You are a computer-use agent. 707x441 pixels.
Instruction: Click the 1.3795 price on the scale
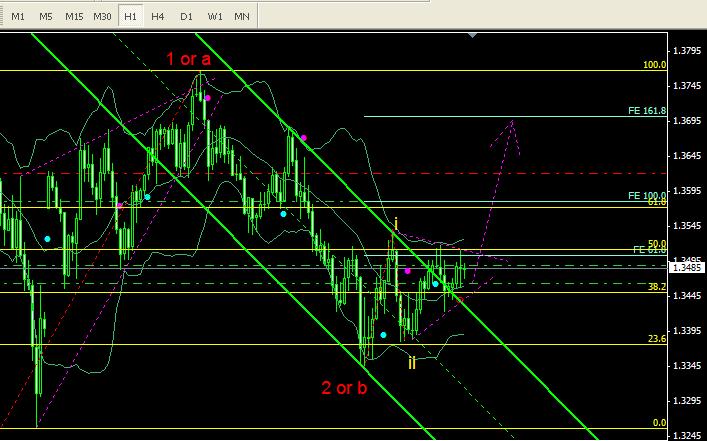click(687, 51)
